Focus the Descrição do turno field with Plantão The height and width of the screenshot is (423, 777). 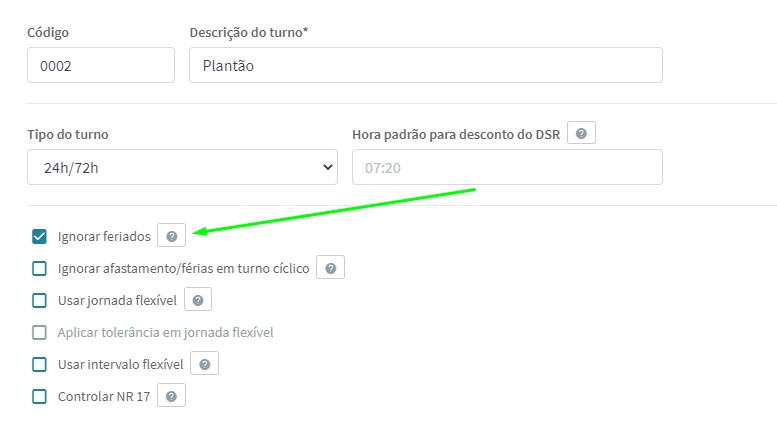(426, 65)
